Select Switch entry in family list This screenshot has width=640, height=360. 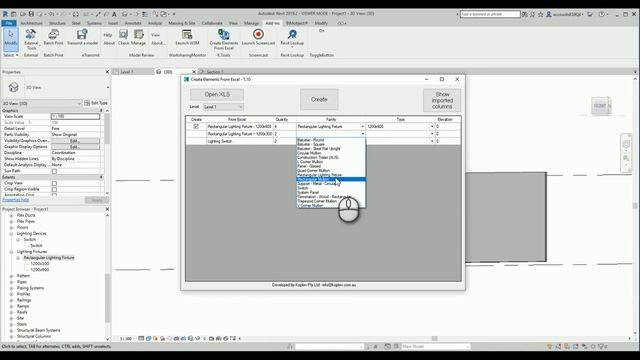click(331, 188)
